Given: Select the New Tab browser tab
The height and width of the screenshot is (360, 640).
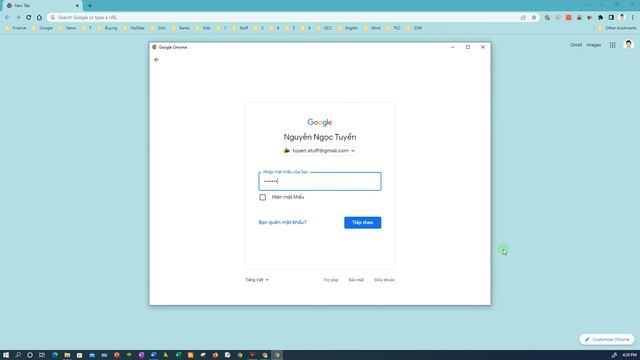Looking at the screenshot, I should (41, 6).
